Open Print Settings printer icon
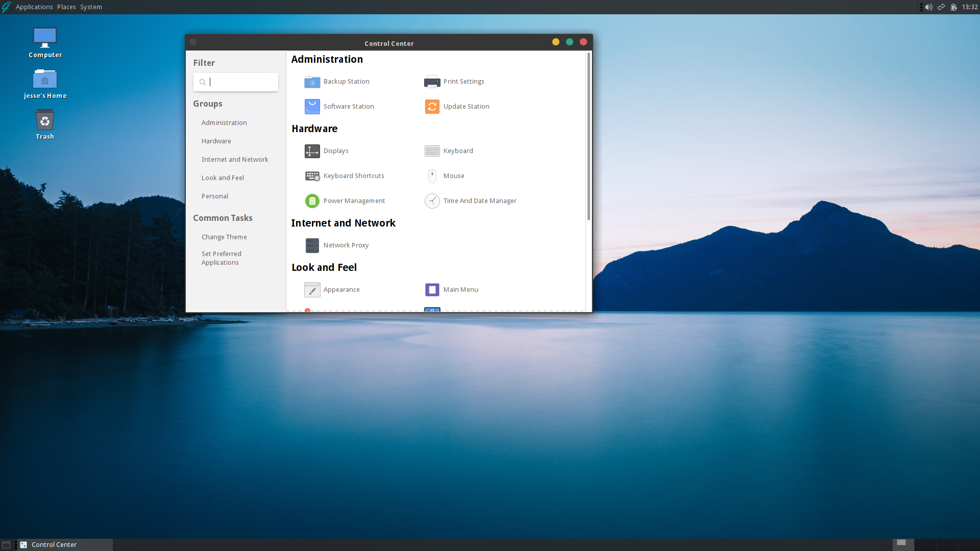 pos(432,82)
